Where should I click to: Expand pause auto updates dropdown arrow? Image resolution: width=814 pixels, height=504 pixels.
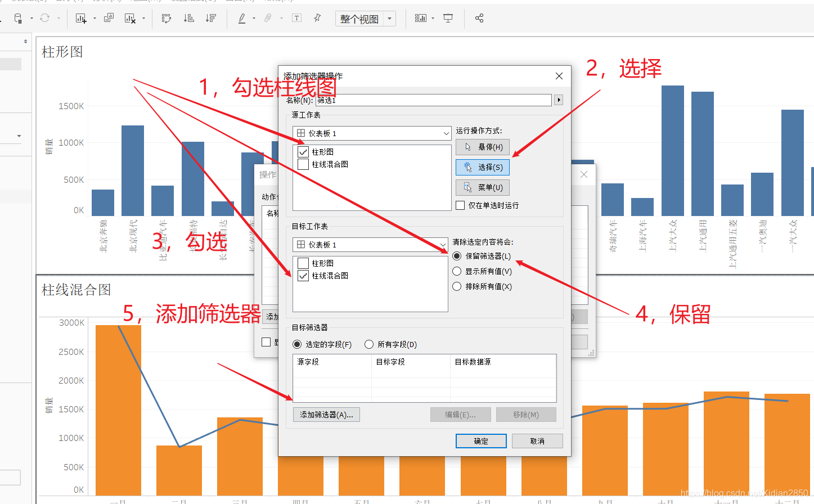[32, 19]
